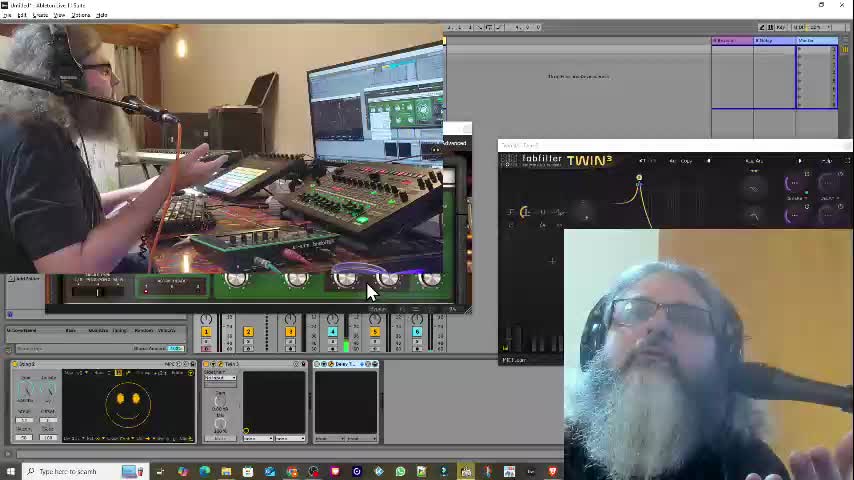Viewport: 854px width, 480px height.
Task: Toggle the Delay device activator button
Action: point(317,364)
